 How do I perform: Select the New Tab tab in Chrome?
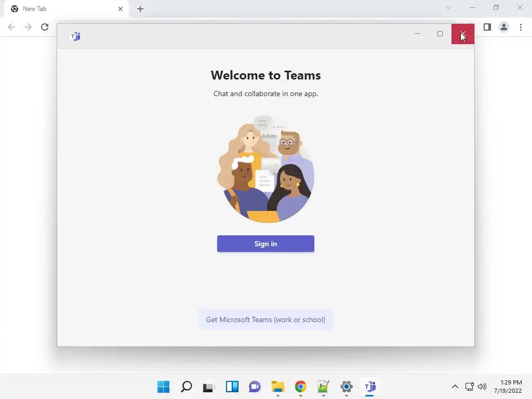[x=66, y=9]
